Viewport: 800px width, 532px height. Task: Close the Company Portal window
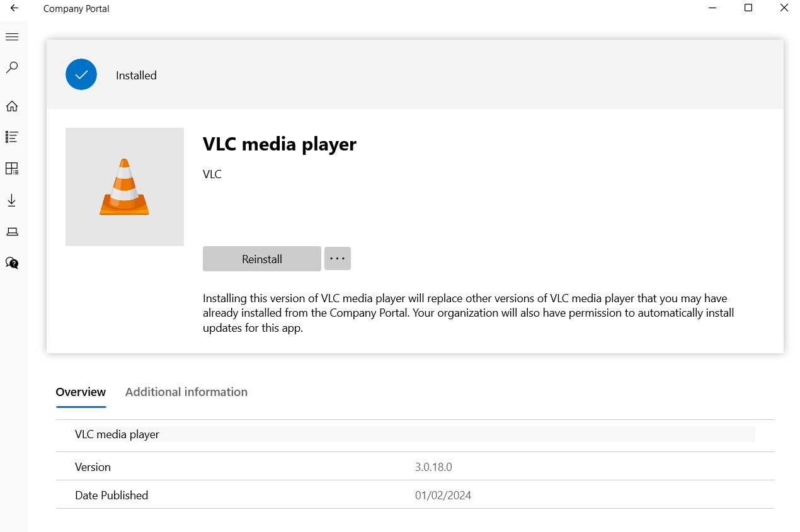click(784, 8)
